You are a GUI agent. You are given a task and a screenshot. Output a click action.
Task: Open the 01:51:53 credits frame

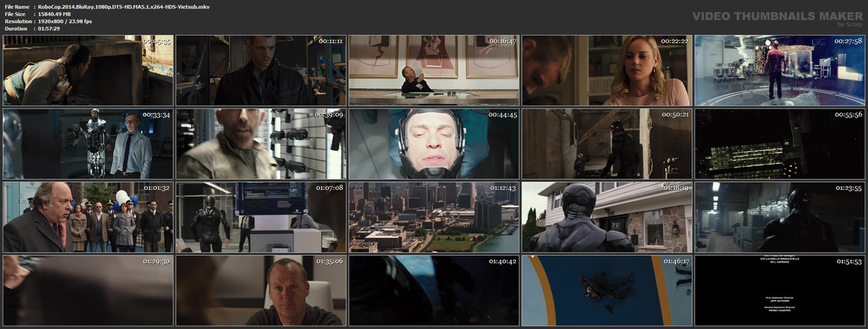coord(780,290)
